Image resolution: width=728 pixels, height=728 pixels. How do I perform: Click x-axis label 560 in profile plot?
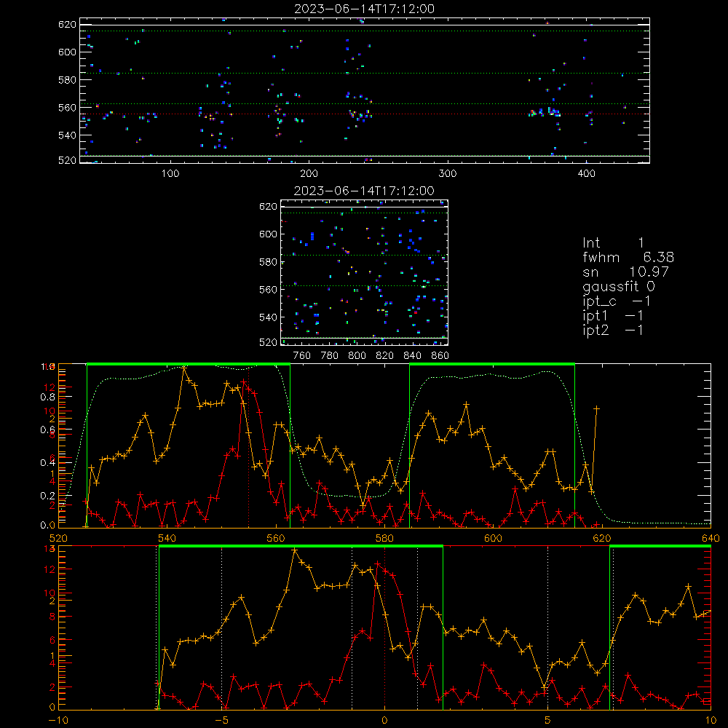276,538
